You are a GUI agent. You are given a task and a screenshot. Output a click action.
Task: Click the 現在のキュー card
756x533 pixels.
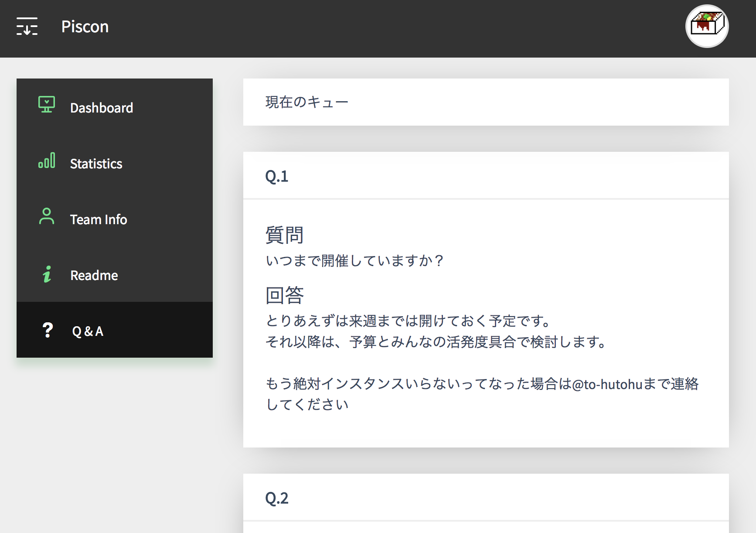(486, 102)
